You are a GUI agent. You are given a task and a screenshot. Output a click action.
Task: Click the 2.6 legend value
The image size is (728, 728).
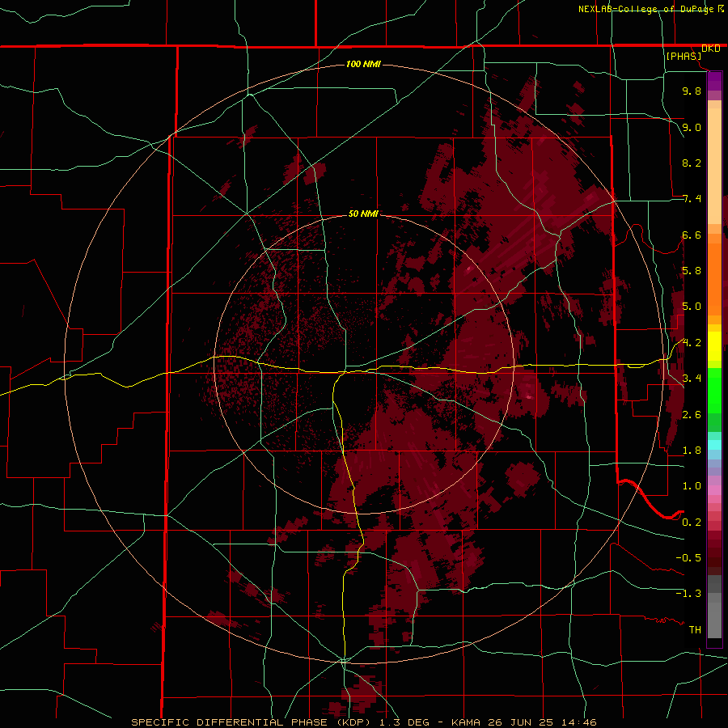coord(692,415)
